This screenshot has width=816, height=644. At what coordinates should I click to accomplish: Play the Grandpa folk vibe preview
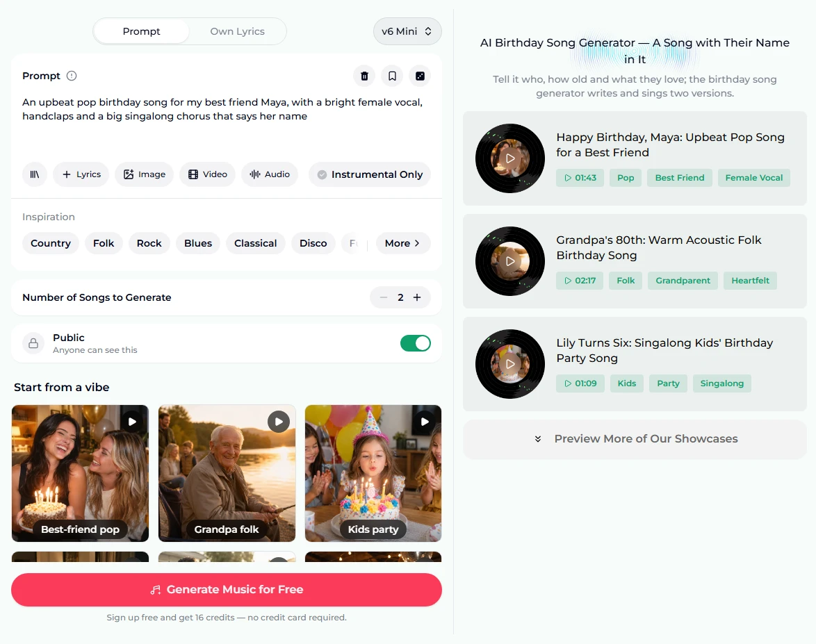pyautogui.click(x=279, y=422)
